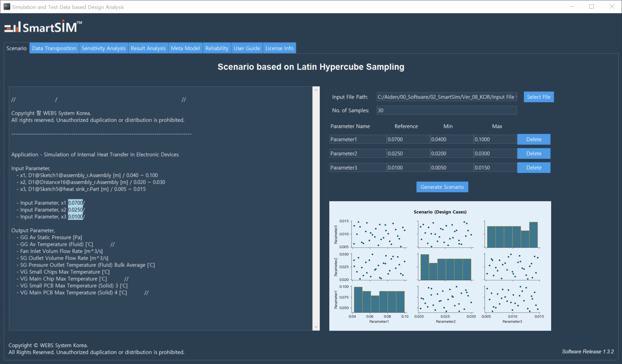Click the Select File button
Viewport: 622px width, 364px height.
click(539, 97)
